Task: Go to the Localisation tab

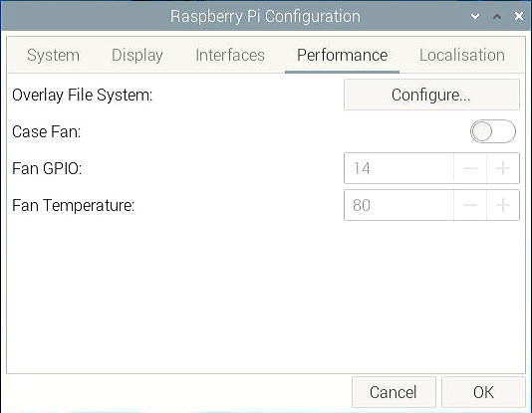Action: click(x=462, y=55)
